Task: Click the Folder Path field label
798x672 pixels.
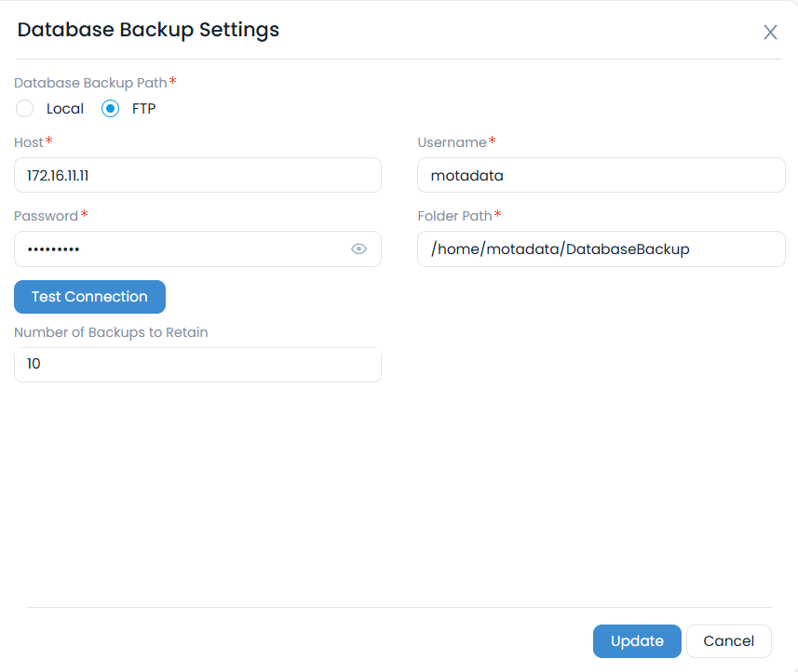Action: coord(454,216)
